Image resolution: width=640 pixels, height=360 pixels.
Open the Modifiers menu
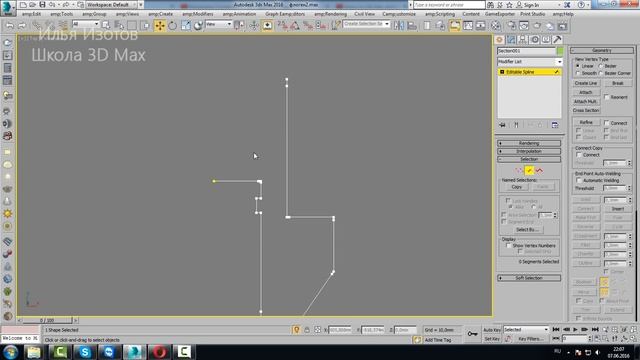click(198, 14)
